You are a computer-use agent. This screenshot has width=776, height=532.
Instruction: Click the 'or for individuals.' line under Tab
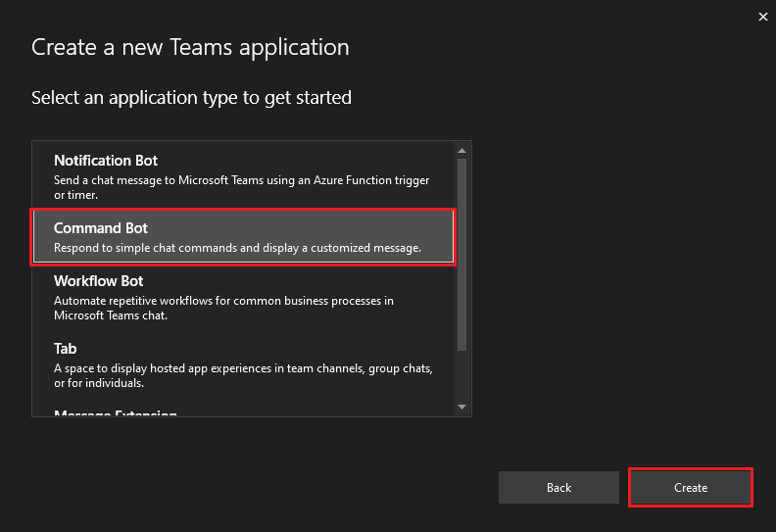click(99, 383)
